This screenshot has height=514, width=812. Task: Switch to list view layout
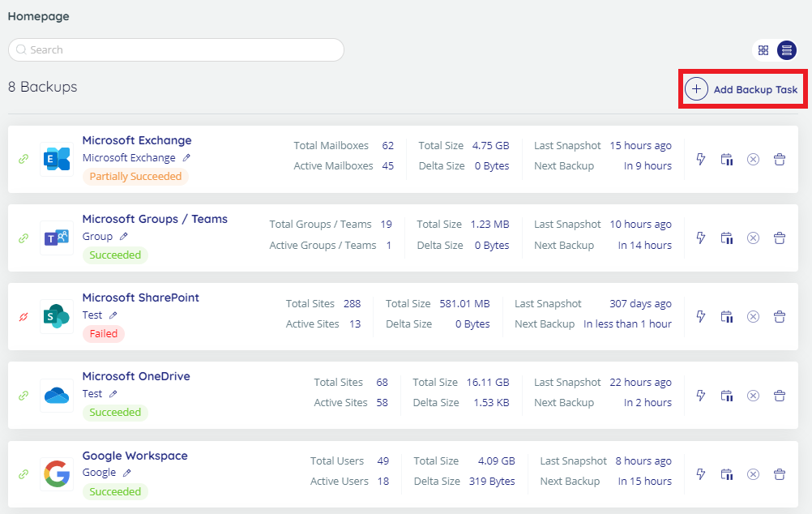[x=787, y=50]
